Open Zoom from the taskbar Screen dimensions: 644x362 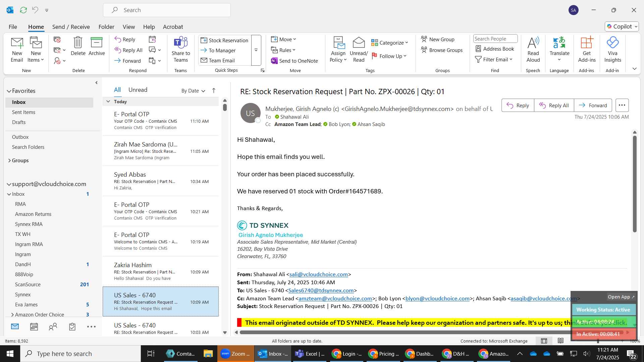point(235,354)
